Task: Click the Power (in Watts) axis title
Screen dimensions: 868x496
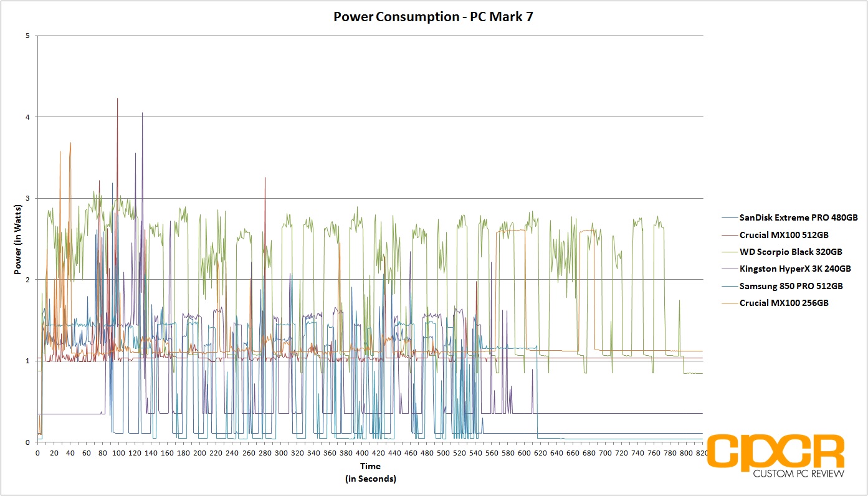Action: tap(17, 239)
